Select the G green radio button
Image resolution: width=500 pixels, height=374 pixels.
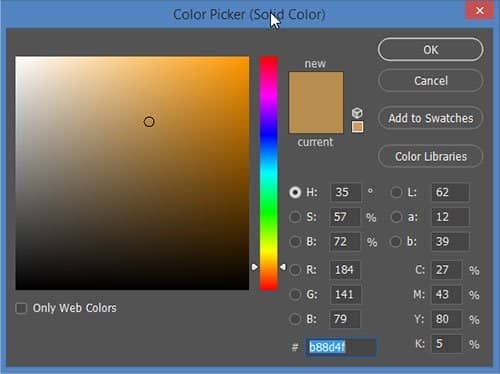point(295,294)
